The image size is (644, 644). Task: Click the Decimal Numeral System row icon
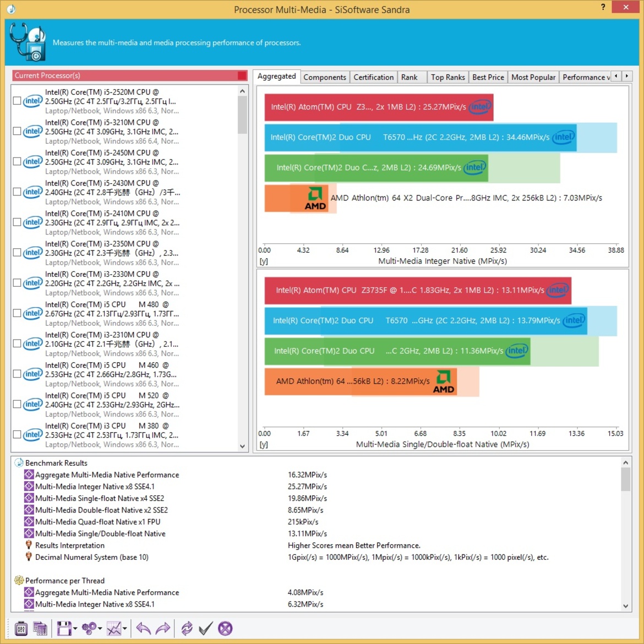click(x=29, y=557)
